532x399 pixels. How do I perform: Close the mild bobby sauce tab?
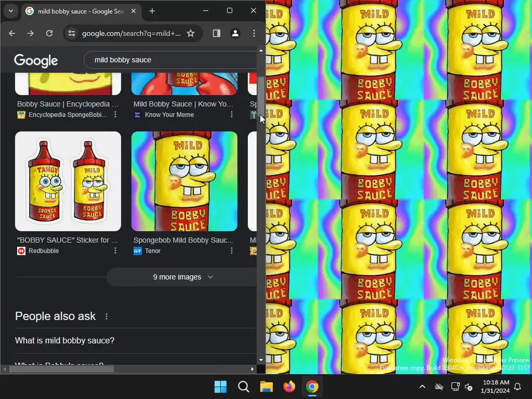pos(134,11)
